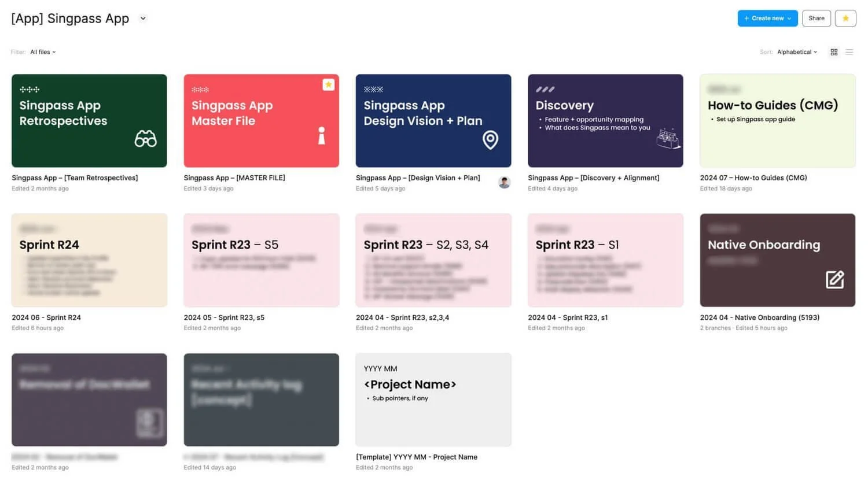Click file name 2024 04 - Native Onboarding (5193)

pos(760,317)
